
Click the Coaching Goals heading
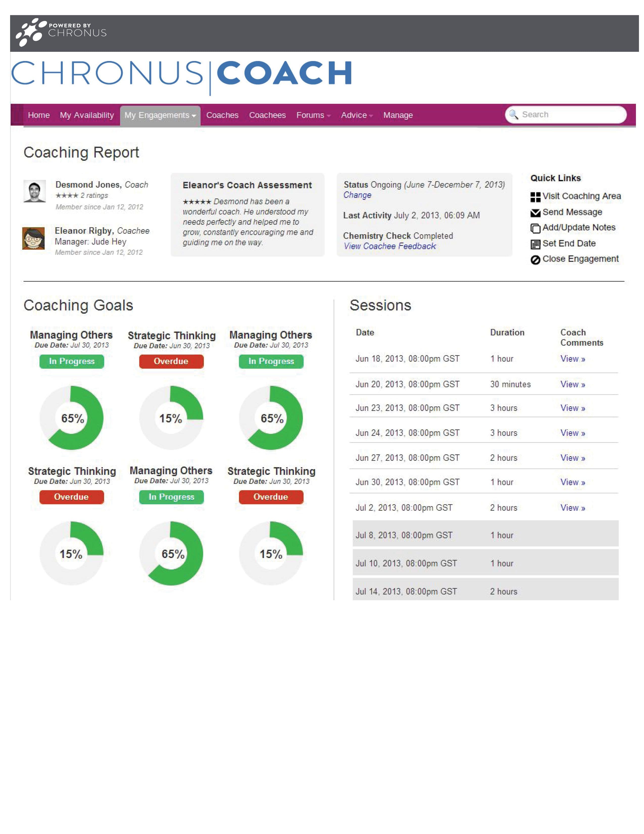pos(78,306)
